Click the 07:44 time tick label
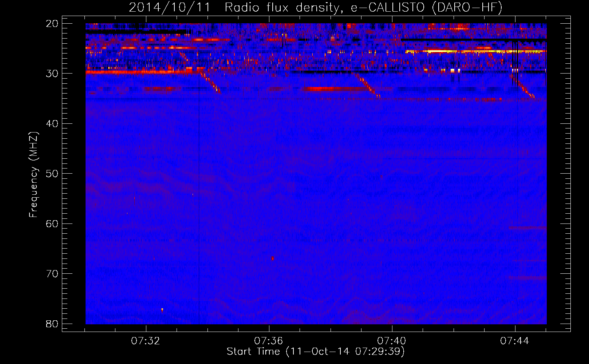Image resolution: width=589 pixels, height=364 pixels. 515,341
